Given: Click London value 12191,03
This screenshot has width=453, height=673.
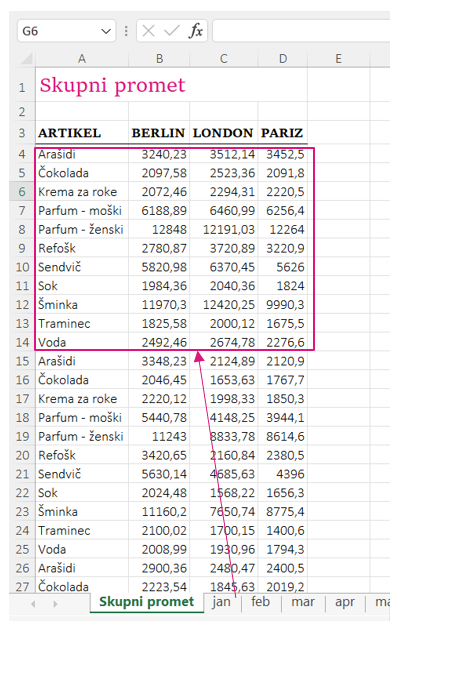Looking at the screenshot, I should tap(224, 229).
